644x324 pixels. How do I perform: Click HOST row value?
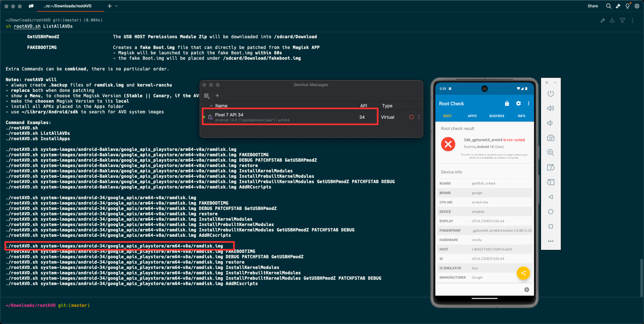(492, 250)
